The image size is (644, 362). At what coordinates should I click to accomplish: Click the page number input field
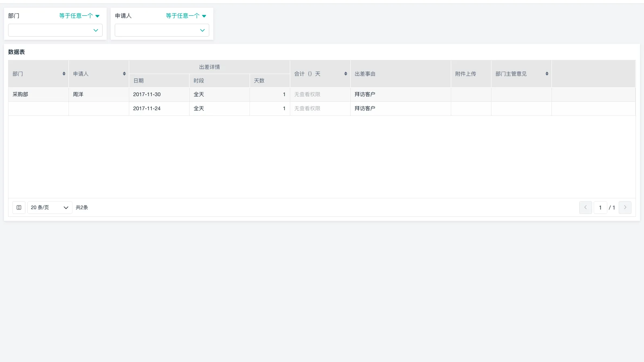(600, 208)
